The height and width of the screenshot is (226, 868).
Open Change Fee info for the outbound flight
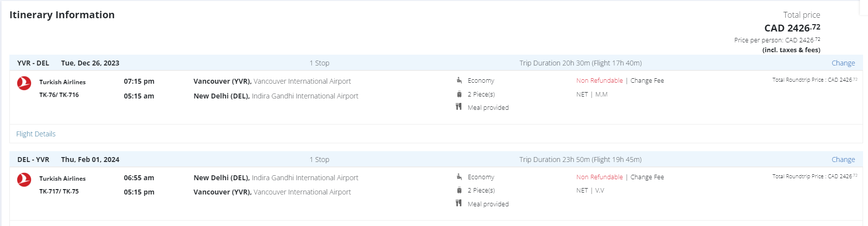[647, 81]
